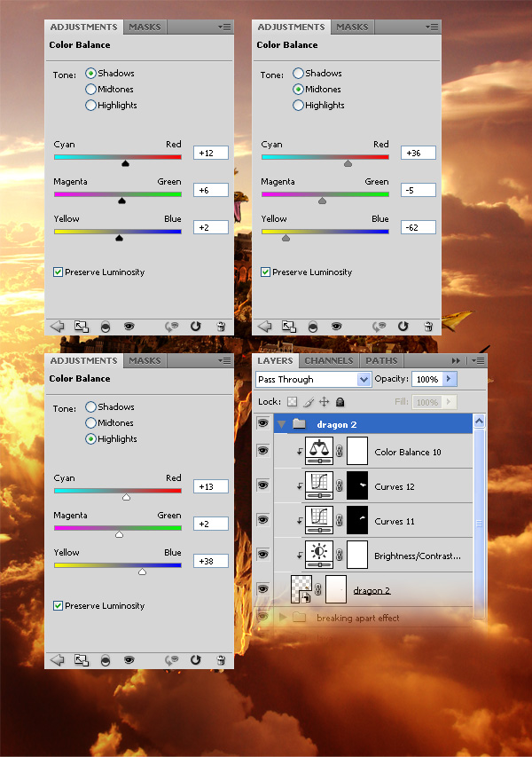The width and height of the screenshot is (532, 757).
Task: Click trash icon in the Shadows-selected panel
Action: [221, 327]
